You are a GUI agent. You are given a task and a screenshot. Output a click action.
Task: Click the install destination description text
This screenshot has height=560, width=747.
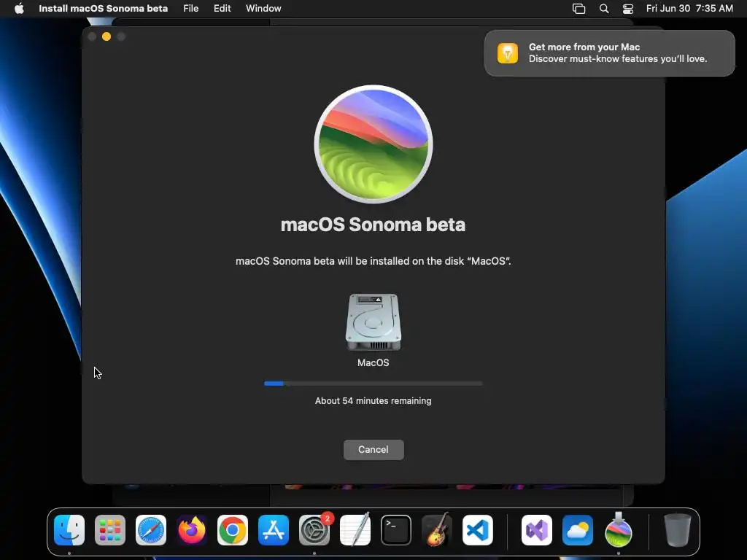373,261
